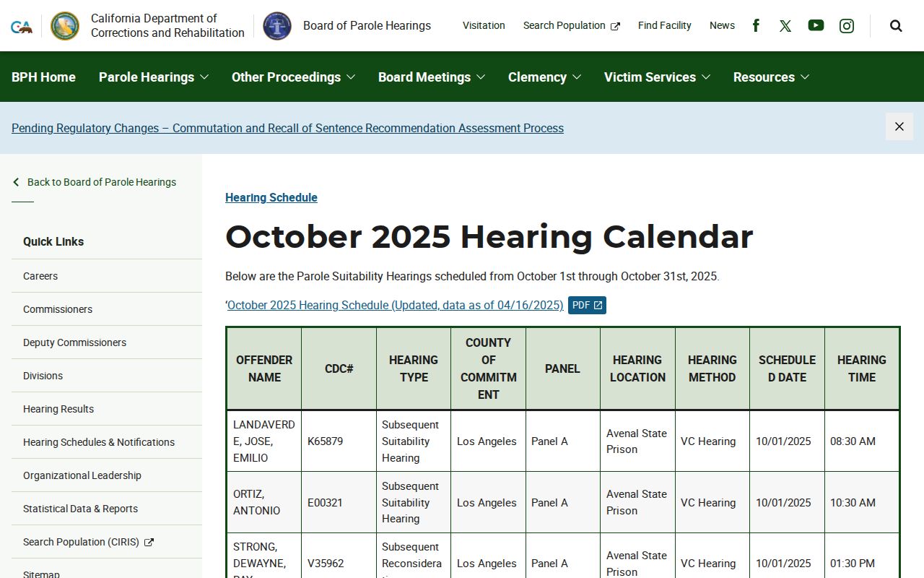Click the PANEL column header
The width and height of the screenshot is (924, 578).
point(562,368)
